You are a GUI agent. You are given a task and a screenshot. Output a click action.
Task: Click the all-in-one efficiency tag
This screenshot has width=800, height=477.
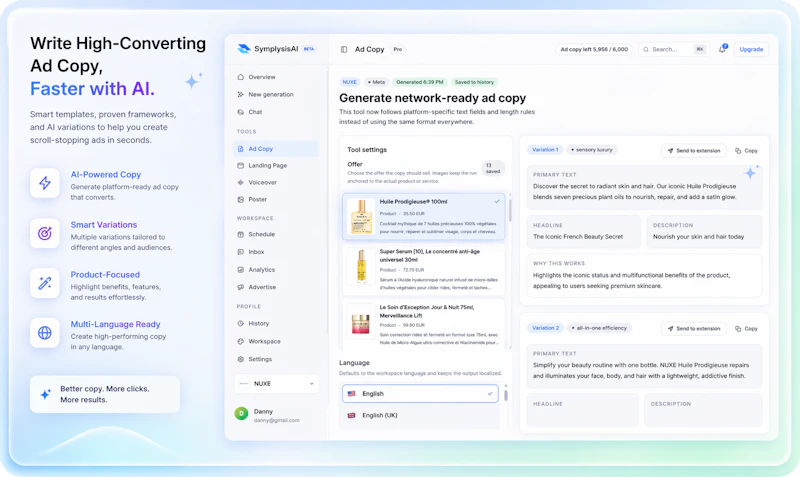(x=599, y=328)
